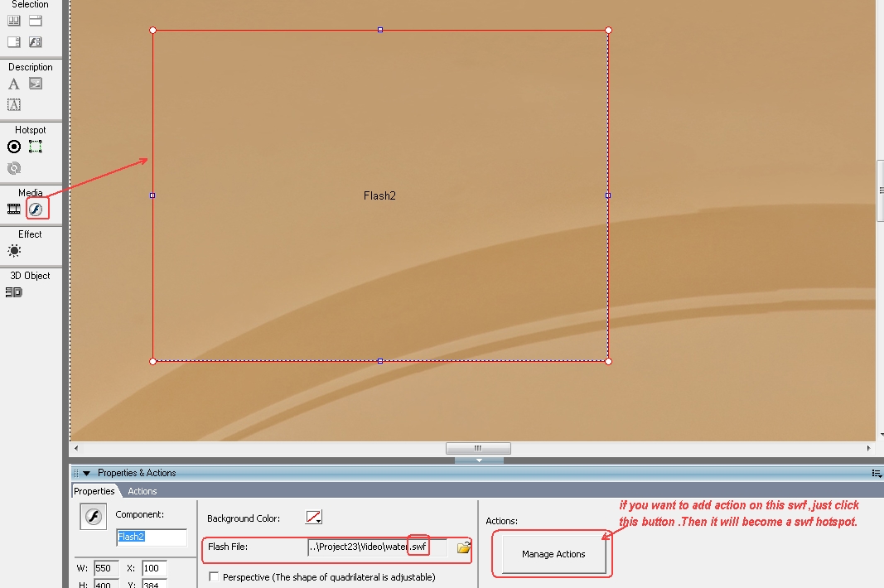Click the W width input field
884x588 pixels.
(107, 568)
